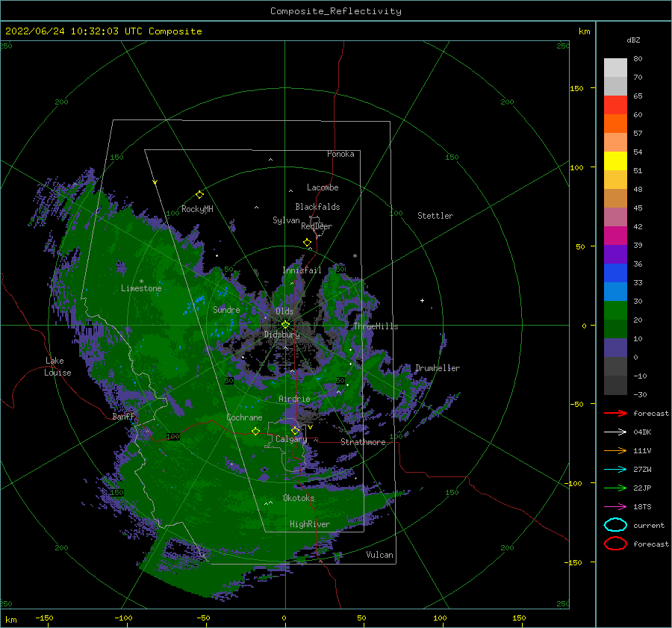The width and height of the screenshot is (672, 628).
Task: Click the Vulcan label
Action: (x=379, y=555)
